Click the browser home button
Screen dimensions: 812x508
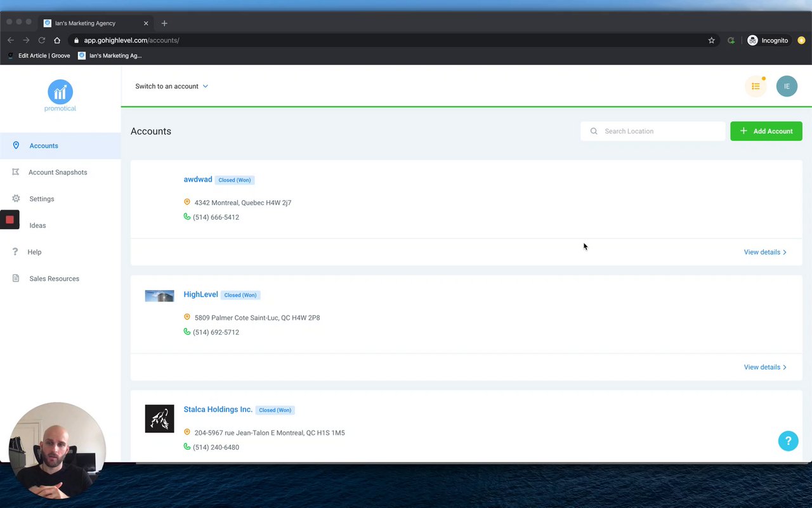(57, 40)
